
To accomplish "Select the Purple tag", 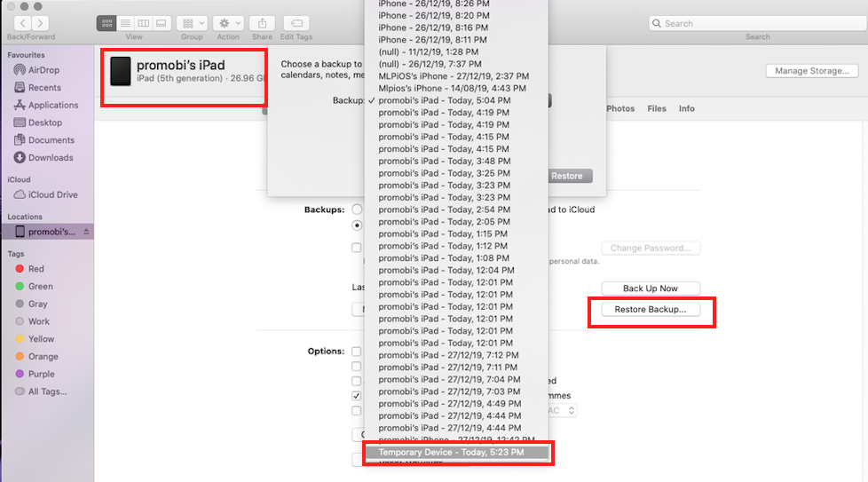I will [x=42, y=374].
